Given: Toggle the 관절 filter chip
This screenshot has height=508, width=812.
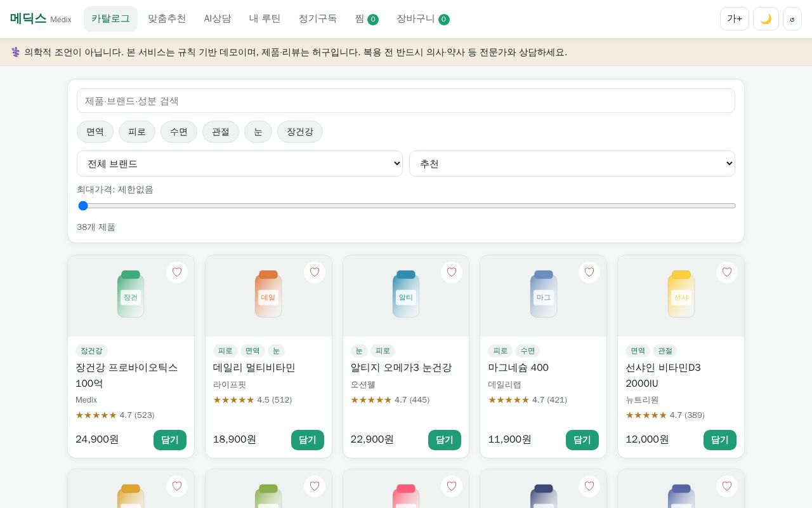Looking at the screenshot, I should click(221, 132).
